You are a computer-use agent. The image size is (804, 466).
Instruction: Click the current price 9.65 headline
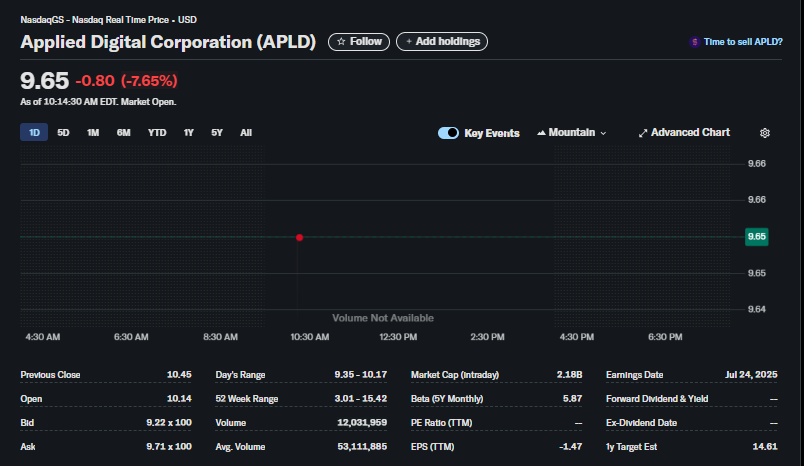[44, 80]
